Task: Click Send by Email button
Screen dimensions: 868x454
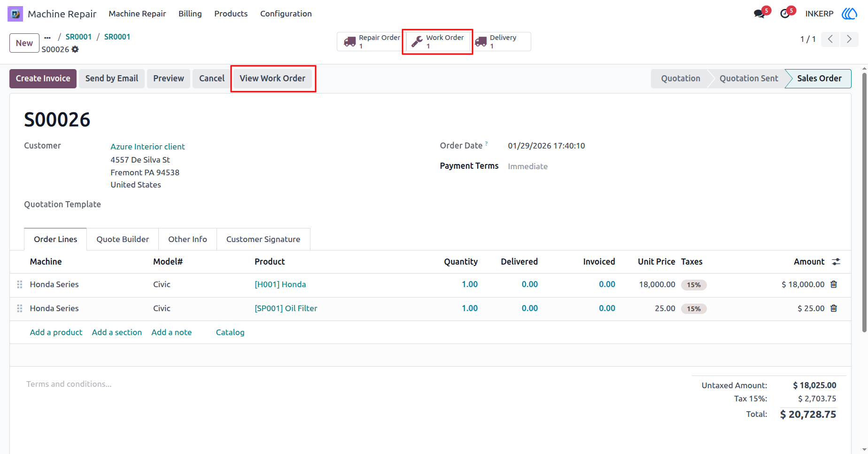Action: click(112, 78)
